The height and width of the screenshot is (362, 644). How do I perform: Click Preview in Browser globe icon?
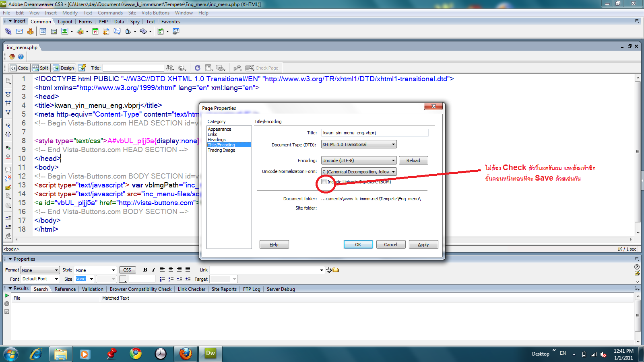pos(182,68)
